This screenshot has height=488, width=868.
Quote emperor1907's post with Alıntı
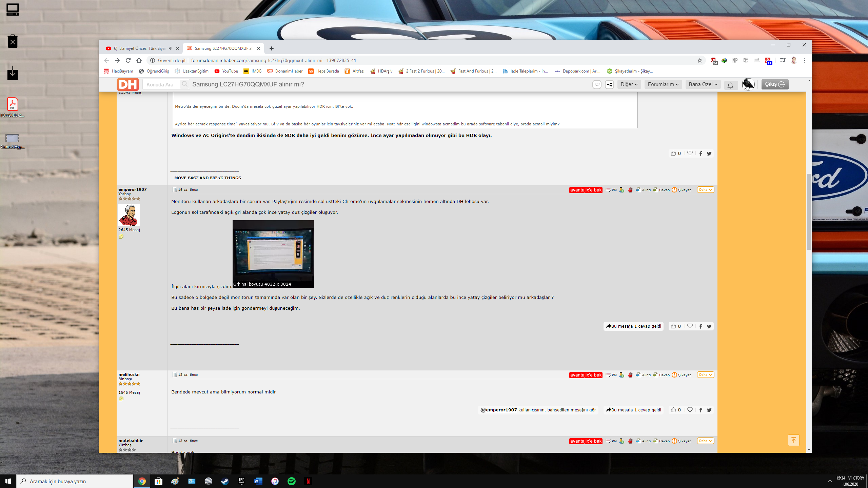pyautogui.click(x=643, y=190)
